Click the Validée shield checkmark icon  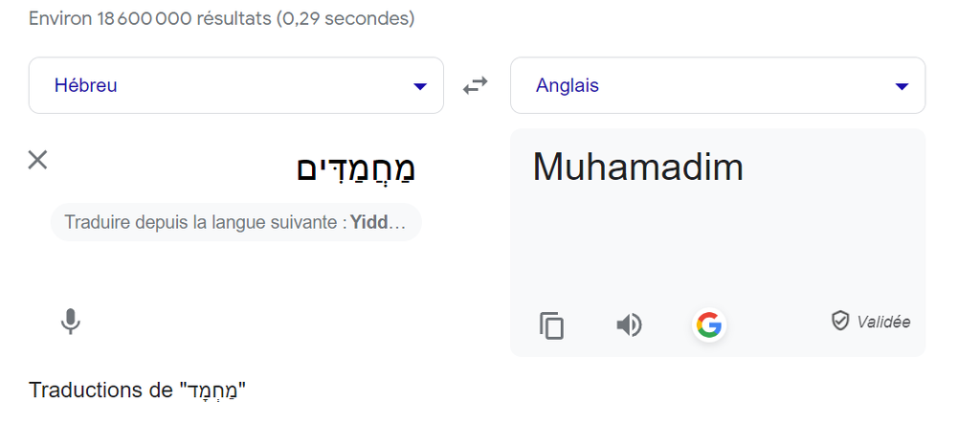tap(840, 321)
